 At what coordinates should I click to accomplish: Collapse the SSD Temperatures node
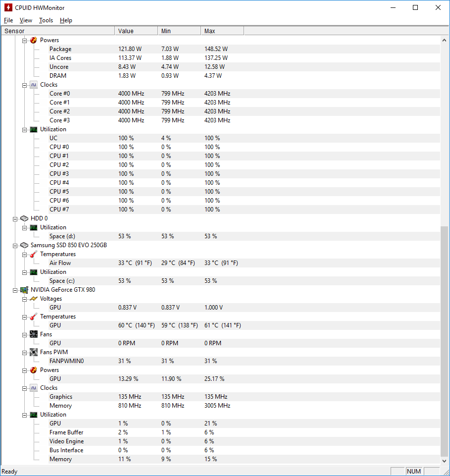(x=24, y=255)
